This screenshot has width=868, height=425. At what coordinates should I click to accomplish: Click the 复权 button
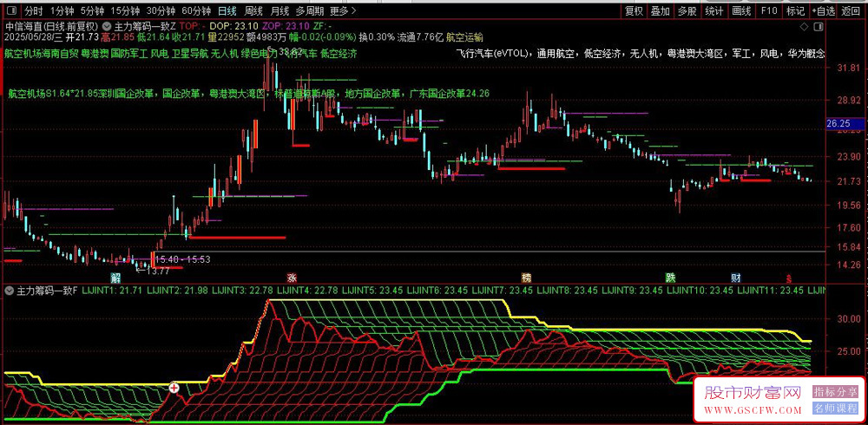tap(634, 10)
